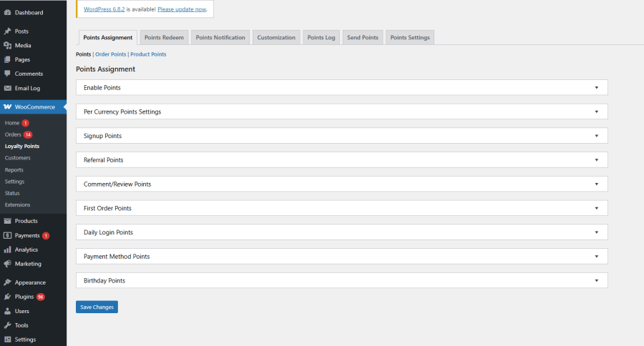The width and height of the screenshot is (644, 346).
Task: Click the Comments speech bubble icon
Action: click(7, 74)
